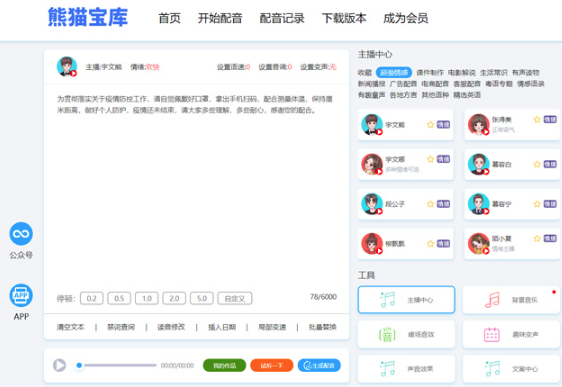Screen dimensions: 562x387
Task: Open the 公众号 sidebar icon
Action: coord(21,234)
